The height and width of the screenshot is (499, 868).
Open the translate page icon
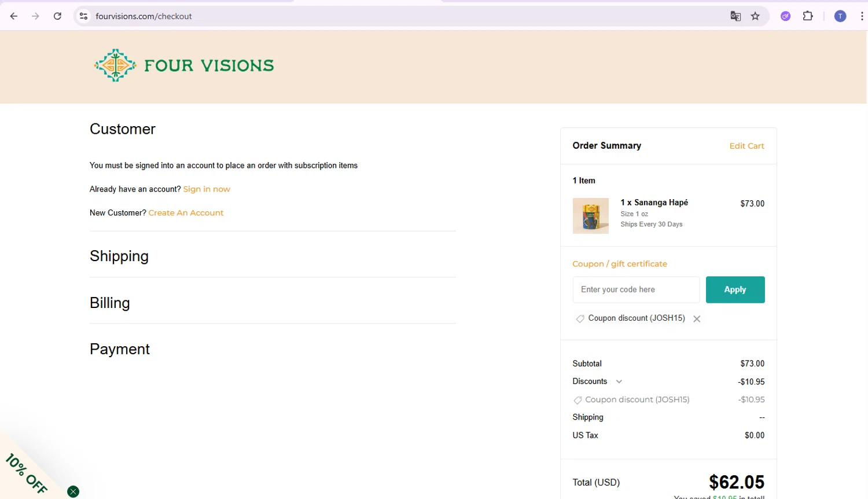(735, 16)
